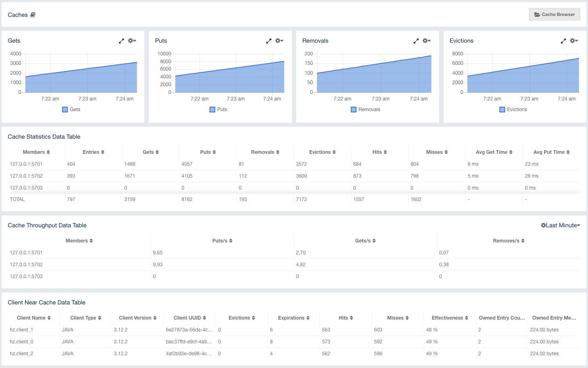Select member 127.0.0.1:5702 in statistics table
This screenshot has height=368, width=588.
(x=26, y=176)
